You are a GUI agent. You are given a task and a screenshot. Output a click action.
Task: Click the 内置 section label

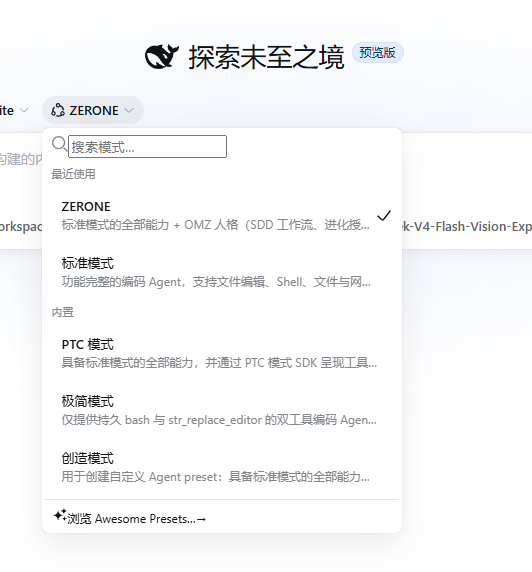(x=63, y=312)
